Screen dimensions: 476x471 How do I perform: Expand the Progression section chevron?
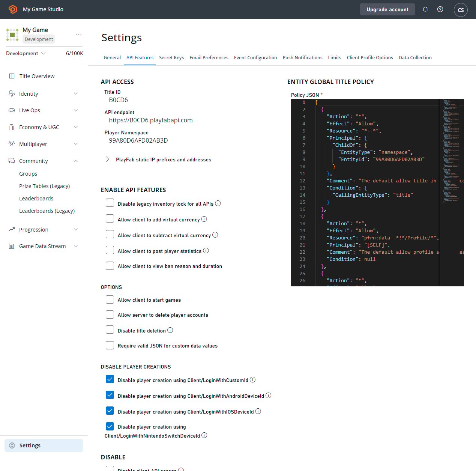76,230
